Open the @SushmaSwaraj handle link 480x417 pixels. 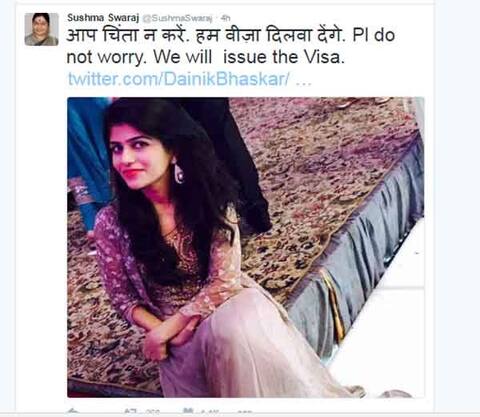[177, 18]
